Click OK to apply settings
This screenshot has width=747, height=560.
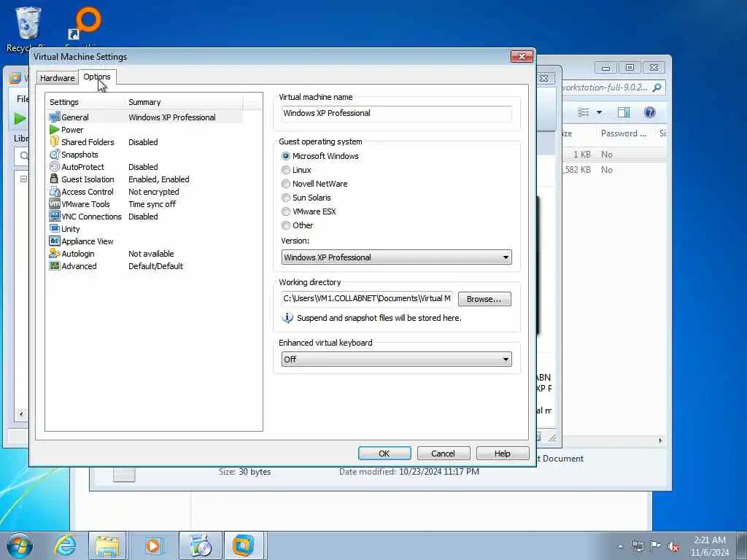click(x=384, y=454)
